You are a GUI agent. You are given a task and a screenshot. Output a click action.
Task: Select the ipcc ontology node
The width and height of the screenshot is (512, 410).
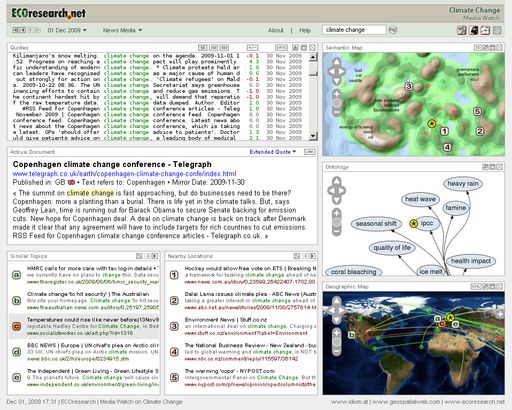point(426,223)
